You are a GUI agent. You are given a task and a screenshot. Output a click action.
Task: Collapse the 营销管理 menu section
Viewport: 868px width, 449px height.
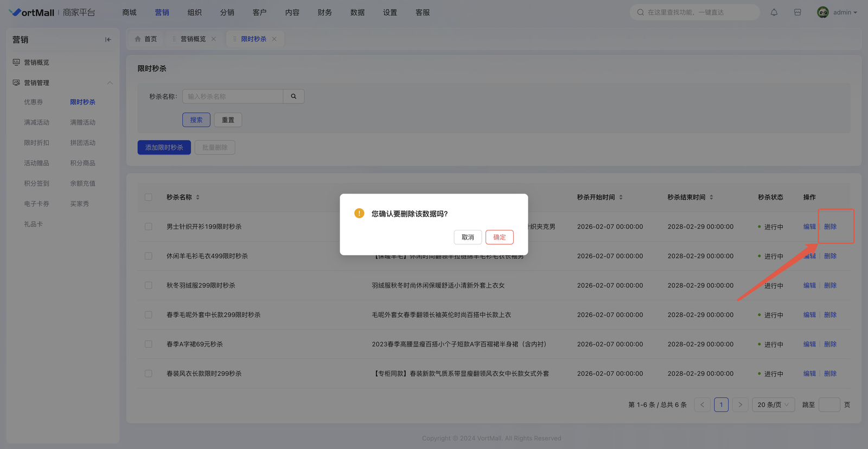110,83
